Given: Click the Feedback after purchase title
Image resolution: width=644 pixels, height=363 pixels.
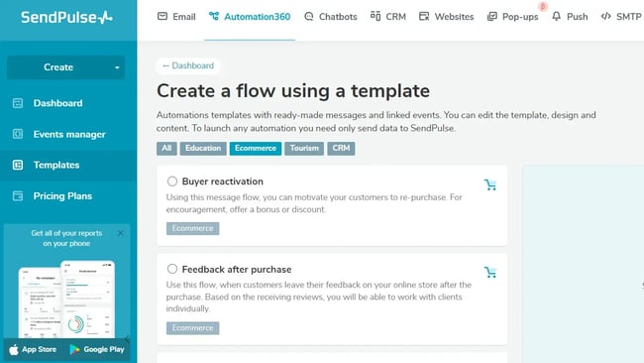Looking at the screenshot, I should click(237, 269).
